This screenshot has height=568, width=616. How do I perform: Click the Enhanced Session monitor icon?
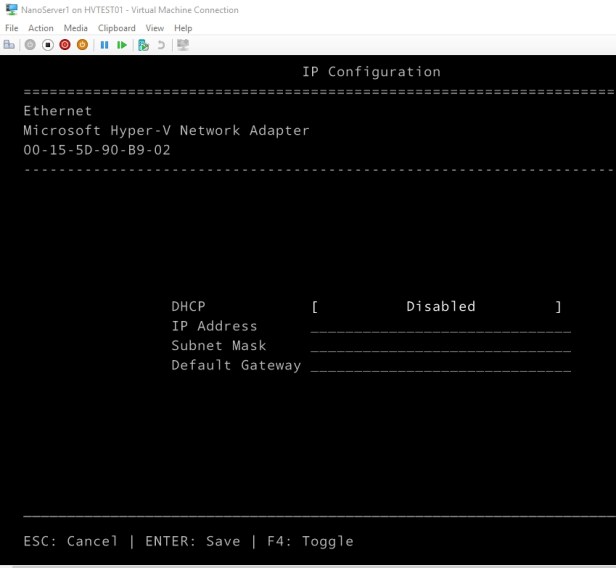pos(183,45)
